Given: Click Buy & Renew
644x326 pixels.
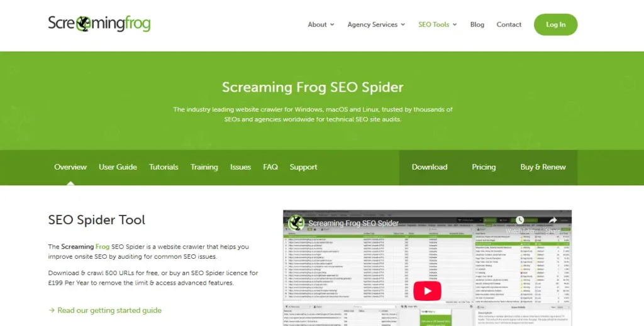Looking at the screenshot, I should coord(543,167).
